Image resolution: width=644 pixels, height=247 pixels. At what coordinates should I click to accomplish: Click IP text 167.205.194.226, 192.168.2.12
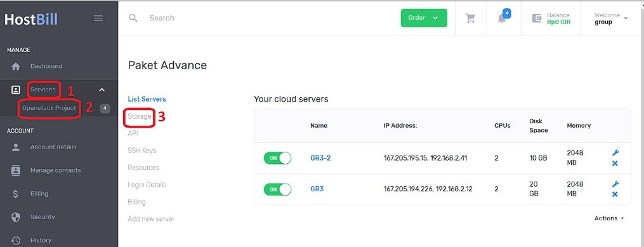pyautogui.click(x=428, y=189)
